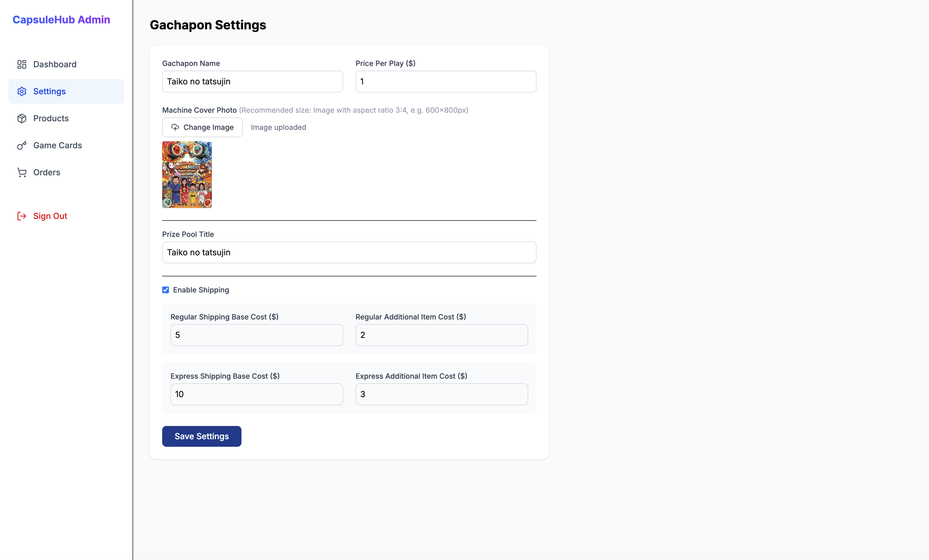The image size is (929, 560).
Task: Open the Game Cards section label
Action: 58,145
